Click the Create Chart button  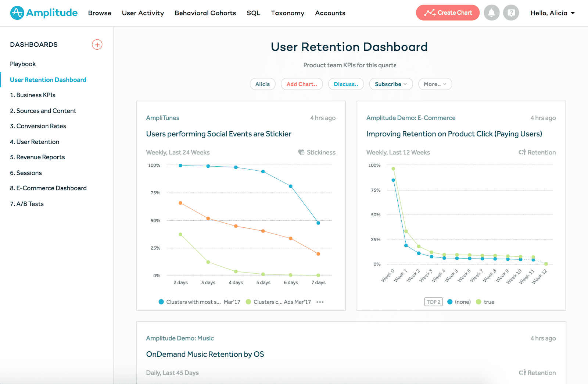tap(448, 13)
